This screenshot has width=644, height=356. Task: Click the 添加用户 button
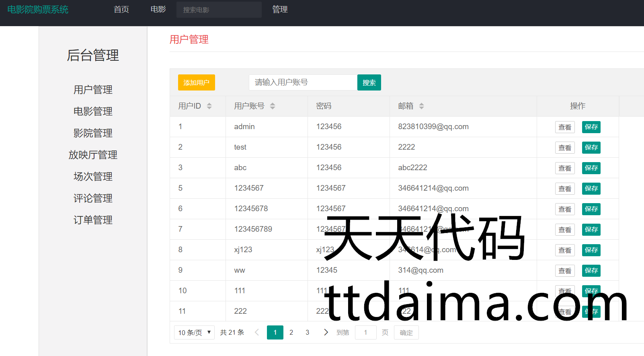tap(196, 82)
